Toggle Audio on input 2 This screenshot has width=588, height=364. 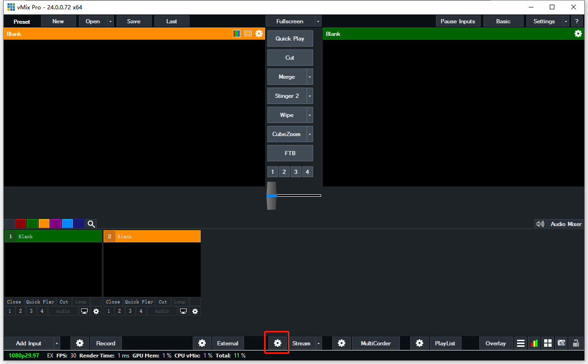tap(162, 311)
